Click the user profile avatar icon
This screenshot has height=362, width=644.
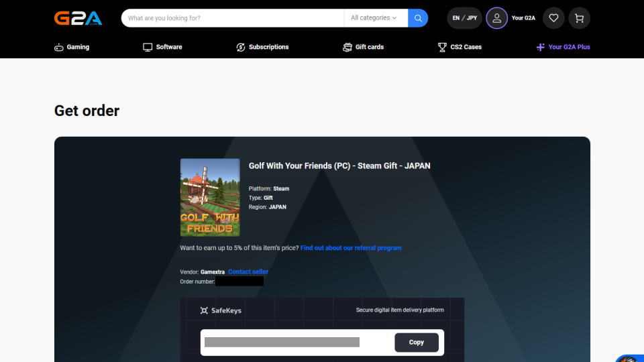coord(496,18)
